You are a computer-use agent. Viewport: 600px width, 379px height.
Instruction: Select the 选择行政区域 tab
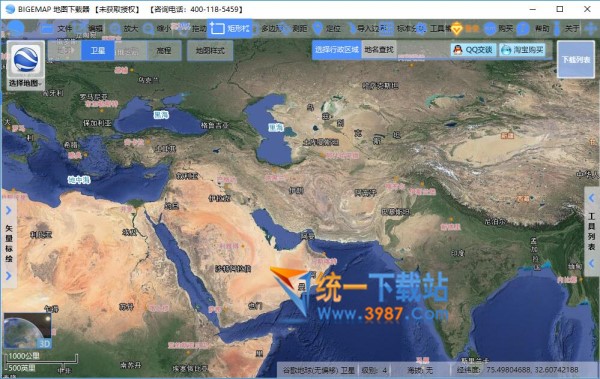337,49
